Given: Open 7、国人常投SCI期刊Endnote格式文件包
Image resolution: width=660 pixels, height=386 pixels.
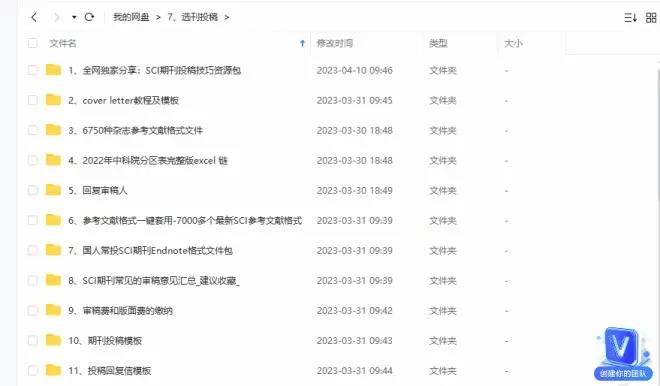Looking at the screenshot, I should [x=150, y=251].
